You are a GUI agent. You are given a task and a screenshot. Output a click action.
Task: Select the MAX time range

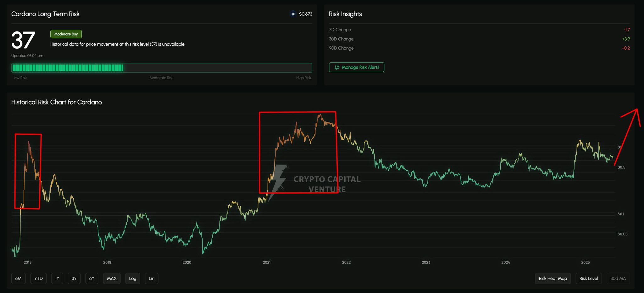[x=112, y=279]
